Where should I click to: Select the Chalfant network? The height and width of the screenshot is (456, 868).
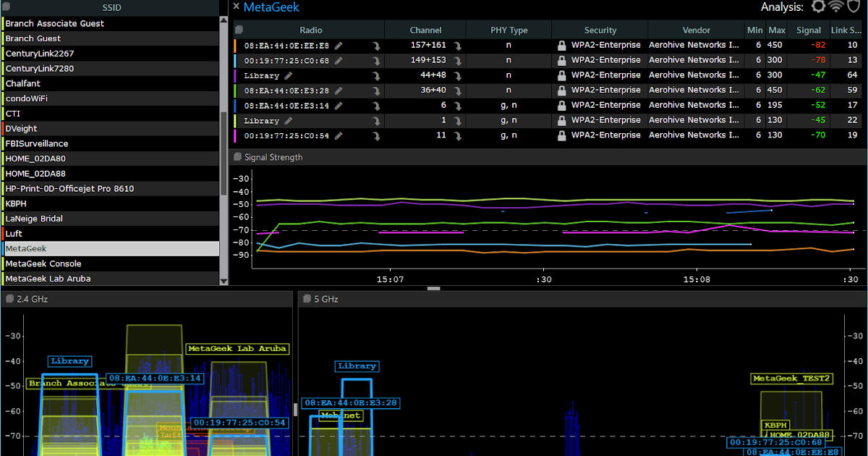(110, 83)
